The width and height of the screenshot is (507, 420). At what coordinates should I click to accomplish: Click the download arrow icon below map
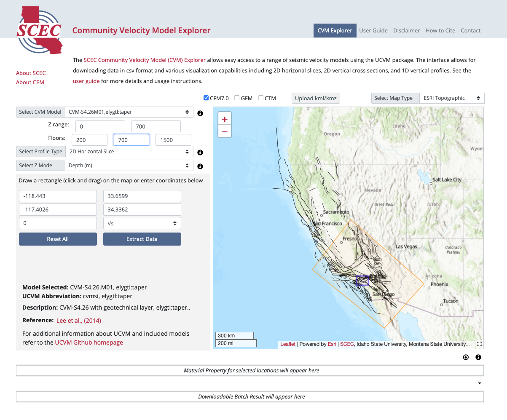(x=466, y=357)
